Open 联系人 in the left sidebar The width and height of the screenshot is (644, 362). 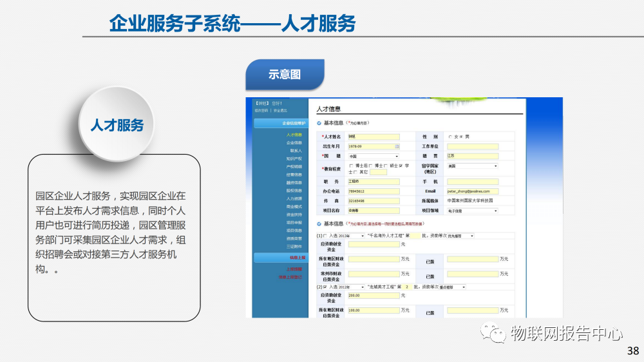pos(296,151)
